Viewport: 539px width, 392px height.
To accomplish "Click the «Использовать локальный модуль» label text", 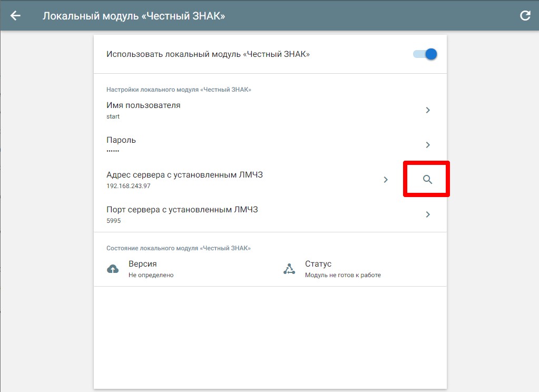I will (x=208, y=54).
